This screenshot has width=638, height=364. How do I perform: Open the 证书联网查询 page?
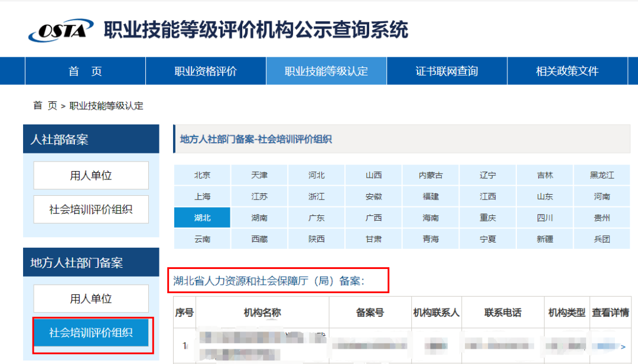click(447, 70)
